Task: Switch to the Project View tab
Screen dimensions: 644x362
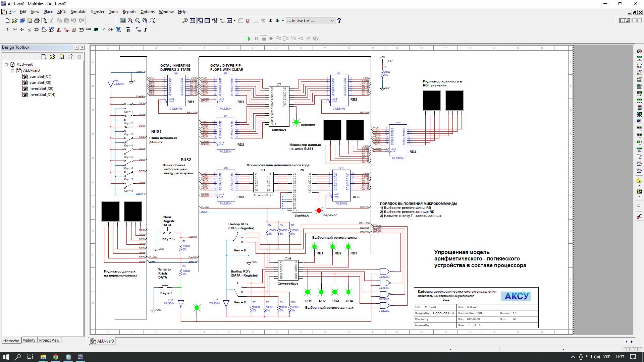Action: pos(49,341)
